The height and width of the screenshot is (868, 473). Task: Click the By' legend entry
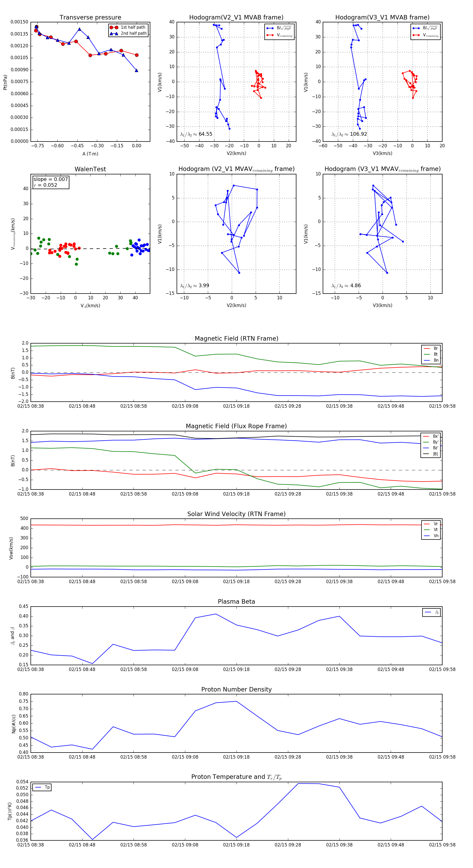431,442
